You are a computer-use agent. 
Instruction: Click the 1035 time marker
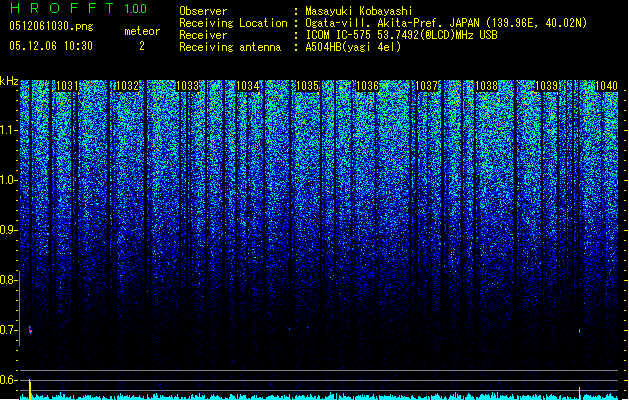[x=307, y=86]
